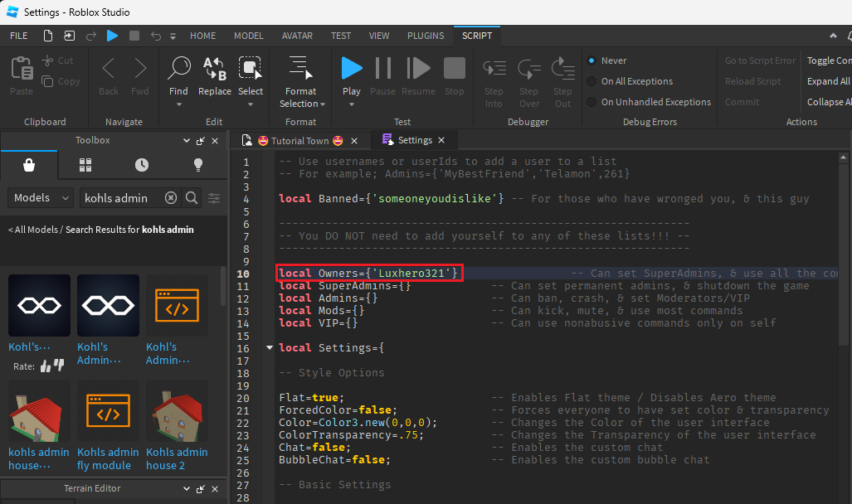Screen dimensions: 852x504
Task: Open the Select dropdown arrow
Action: 251,104
